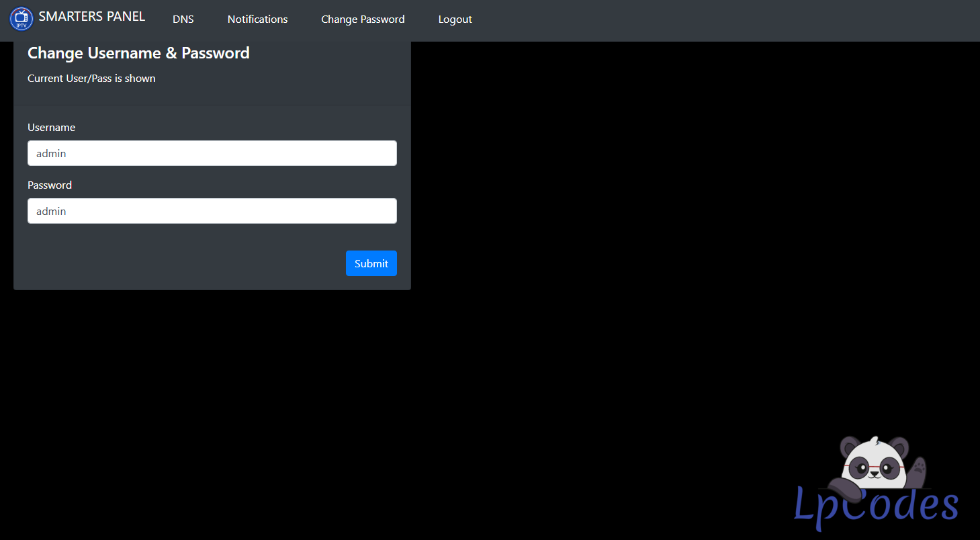
Task: Click the 'Current User/Pass is shown' text
Action: (91, 79)
